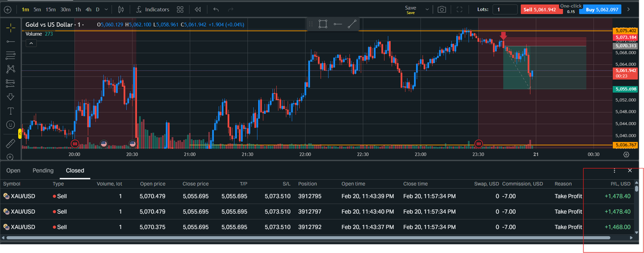This screenshot has width=644, height=253.
Task: Click the Save chart button
Action: pos(411,10)
